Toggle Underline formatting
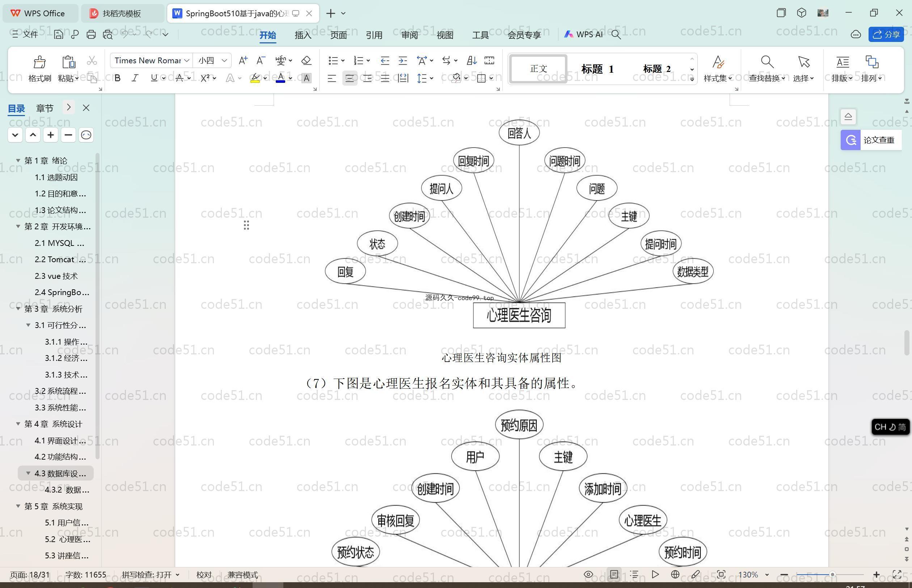The image size is (912, 588). (154, 78)
